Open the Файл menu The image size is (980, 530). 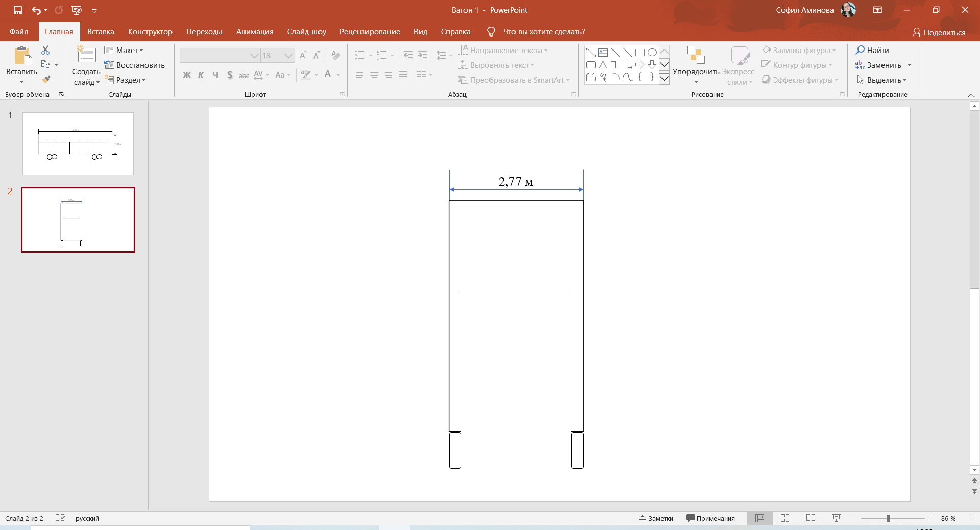tap(19, 32)
